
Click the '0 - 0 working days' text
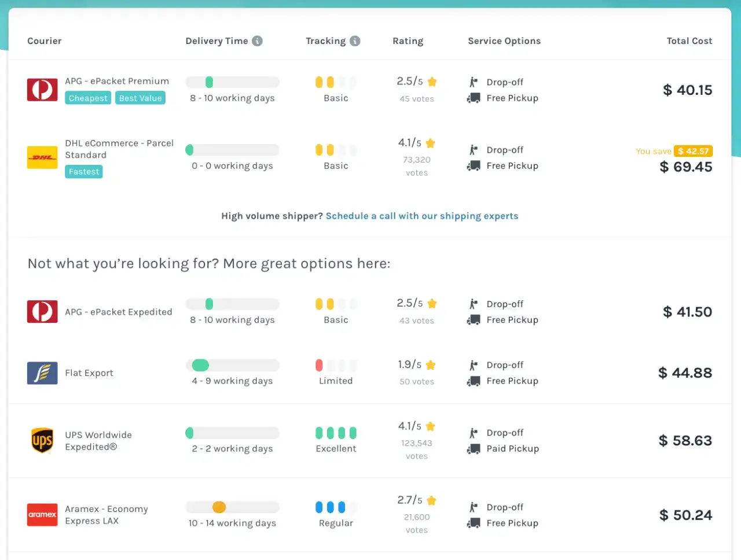232,166
